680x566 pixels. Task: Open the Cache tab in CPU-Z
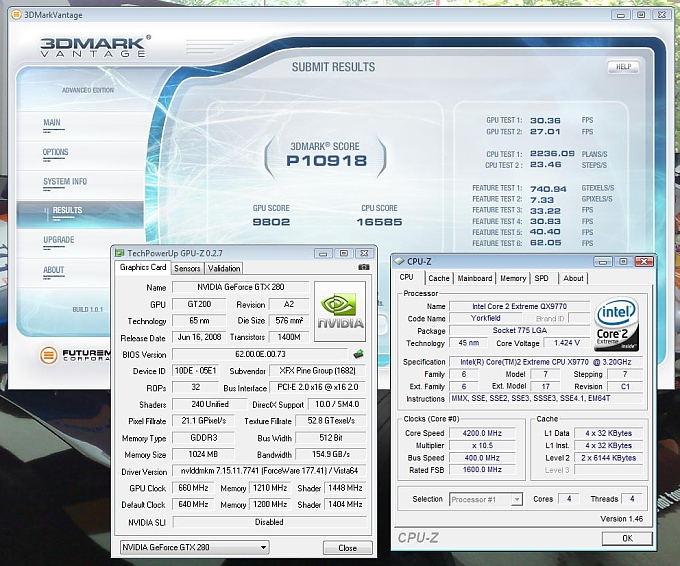pyautogui.click(x=438, y=278)
